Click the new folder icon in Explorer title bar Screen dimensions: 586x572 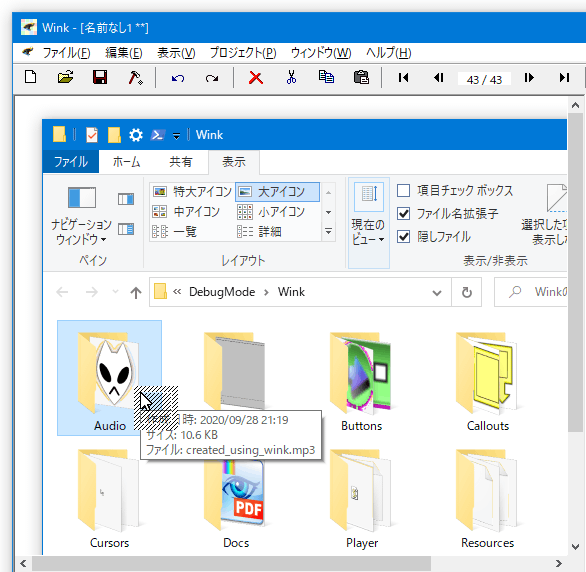click(x=114, y=135)
